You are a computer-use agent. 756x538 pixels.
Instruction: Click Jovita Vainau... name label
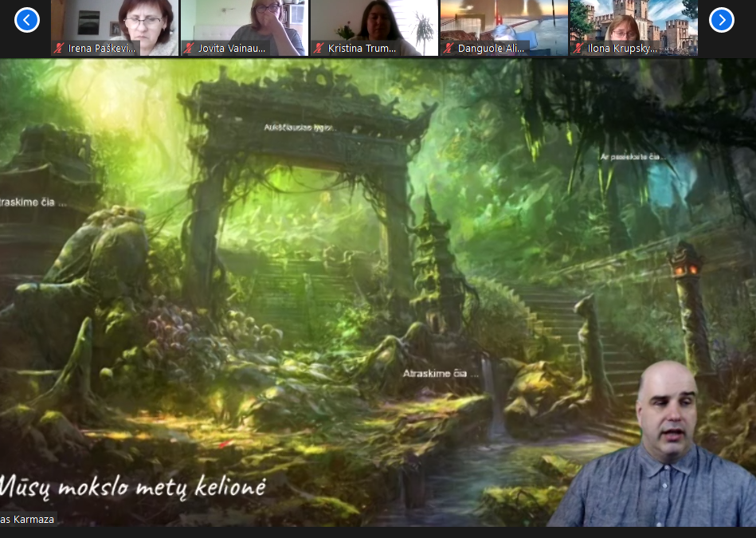[232, 49]
